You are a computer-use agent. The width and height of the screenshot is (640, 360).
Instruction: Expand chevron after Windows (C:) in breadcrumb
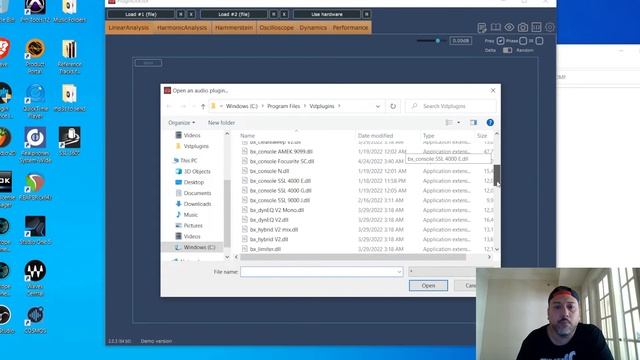click(x=262, y=106)
